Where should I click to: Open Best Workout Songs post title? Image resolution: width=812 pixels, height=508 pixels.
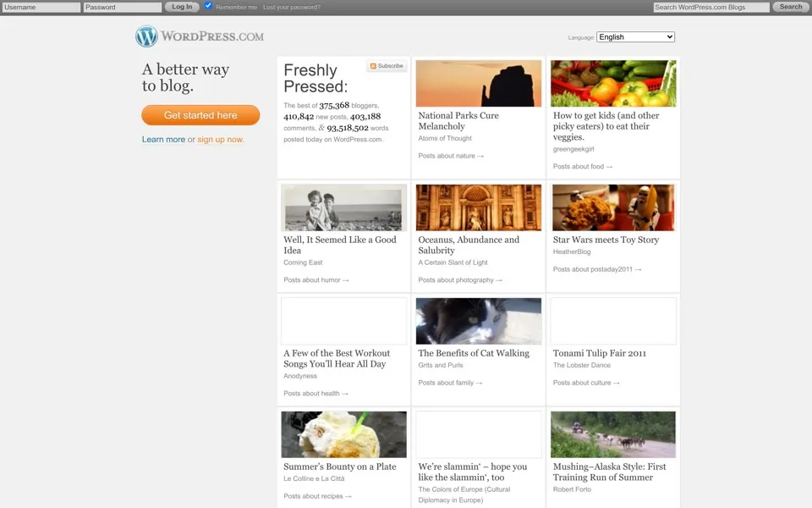point(337,358)
